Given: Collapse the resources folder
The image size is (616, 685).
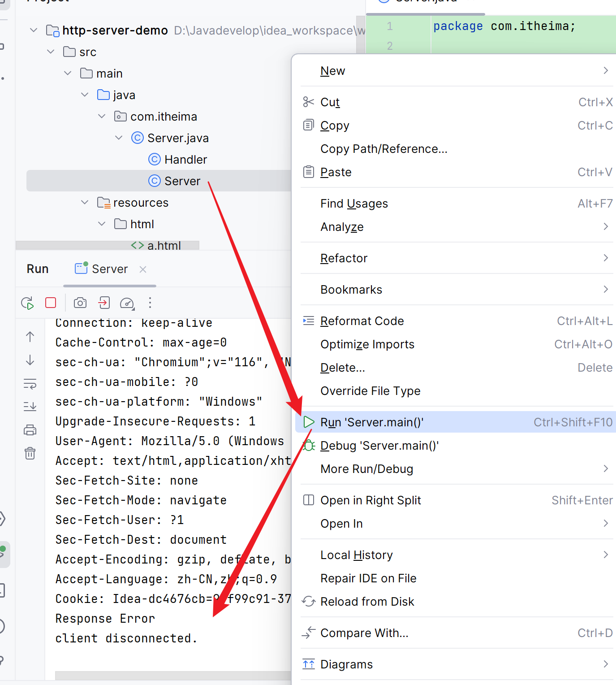Looking at the screenshot, I should pos(85,203).
